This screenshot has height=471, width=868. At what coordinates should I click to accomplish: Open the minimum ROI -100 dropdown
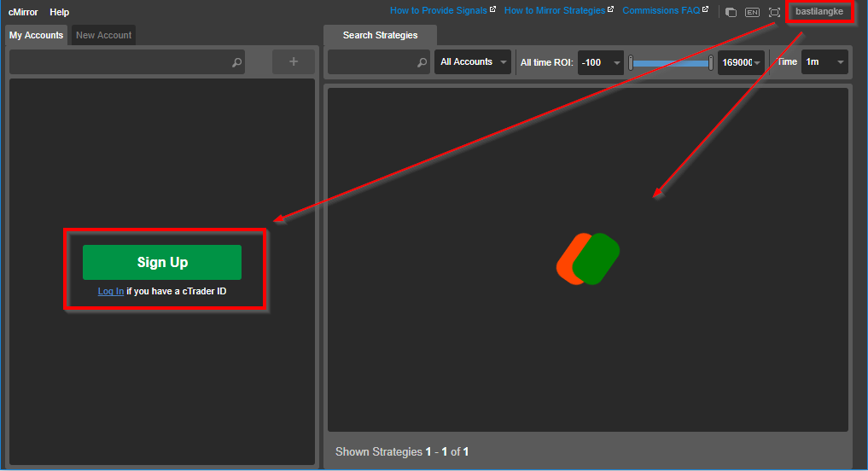601,62
